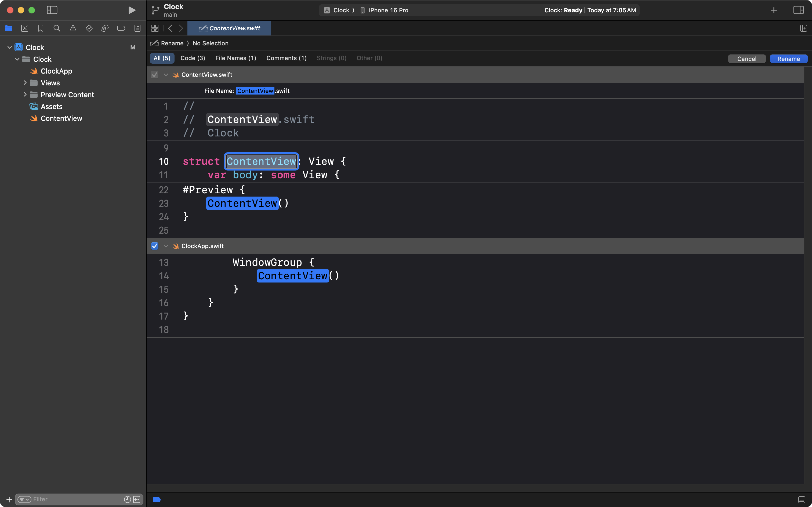Image resolution: width=812 pixels, height=507 pixels.
Task: Open the Find navigator magnifier icon
Action: point(57,28)
